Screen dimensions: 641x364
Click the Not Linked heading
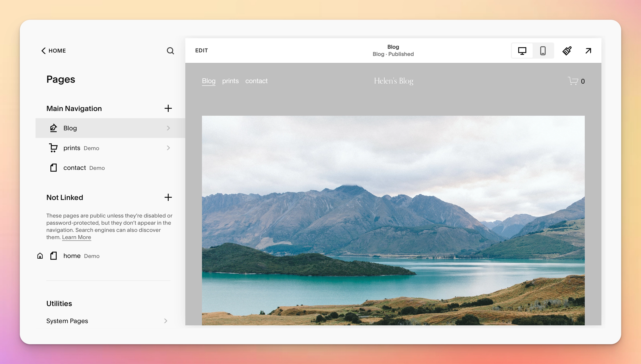click(x=65, y=197)
